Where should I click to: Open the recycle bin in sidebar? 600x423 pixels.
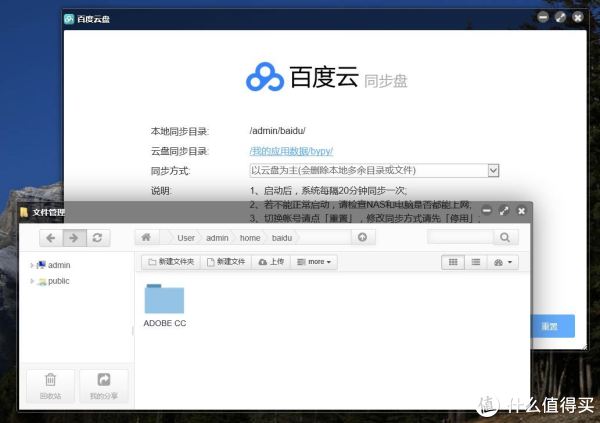[51, 386]
